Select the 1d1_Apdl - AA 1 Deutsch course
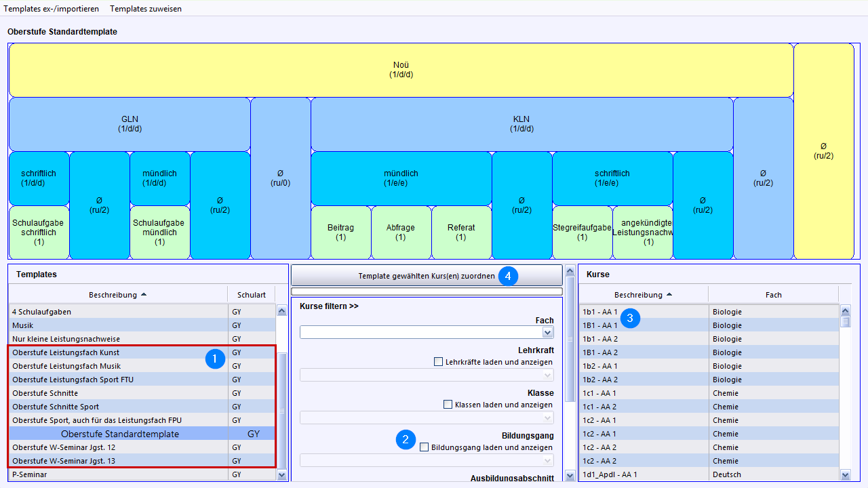This screenshot has height=488, width=868. [644, 474]
